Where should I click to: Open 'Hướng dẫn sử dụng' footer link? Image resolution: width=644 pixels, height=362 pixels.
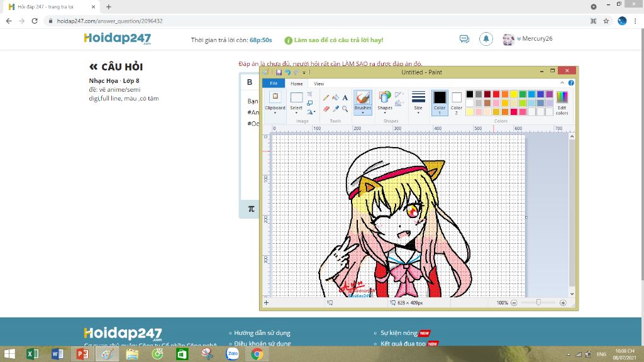coord(262,333)
